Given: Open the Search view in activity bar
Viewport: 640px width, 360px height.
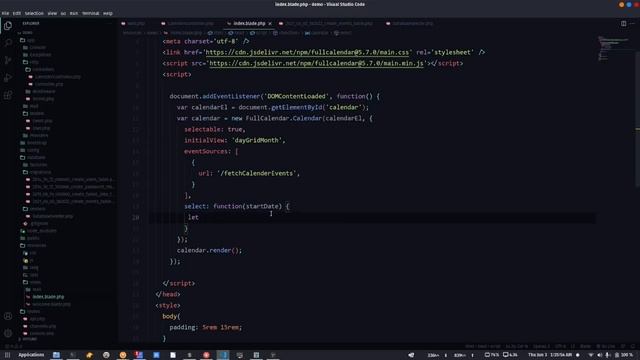Looking at the screenshot, I should (8, 43).
